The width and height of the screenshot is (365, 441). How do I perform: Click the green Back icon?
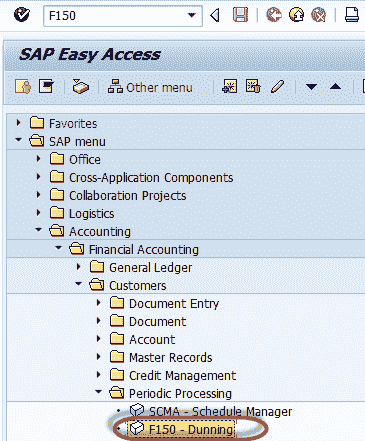pos(274,15)
